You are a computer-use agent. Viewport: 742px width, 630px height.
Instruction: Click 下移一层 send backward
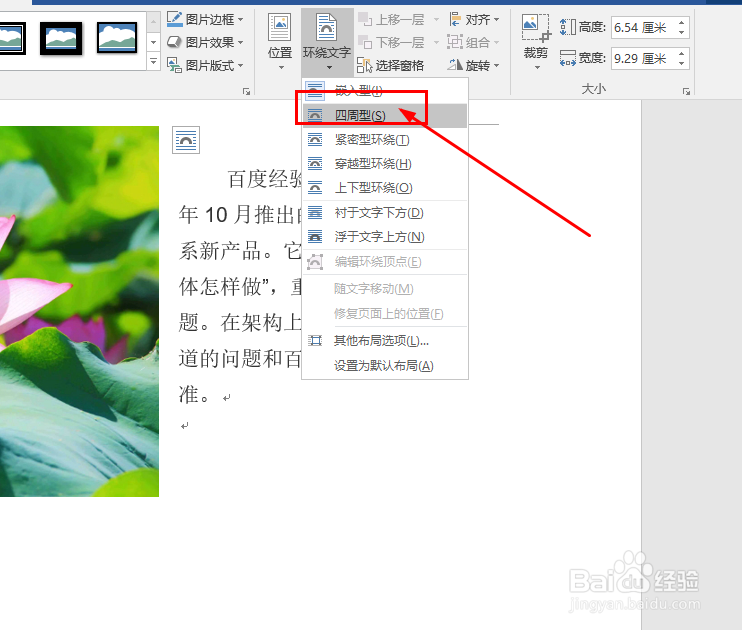pos(392,42)
